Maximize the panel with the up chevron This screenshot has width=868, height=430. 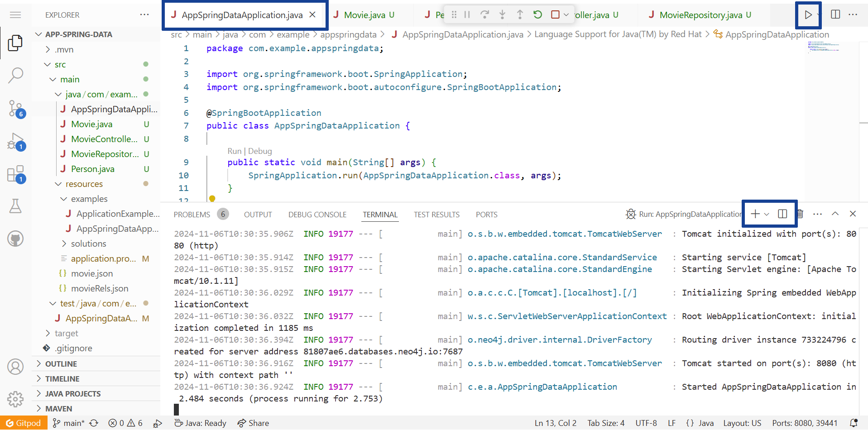point(835,214)
